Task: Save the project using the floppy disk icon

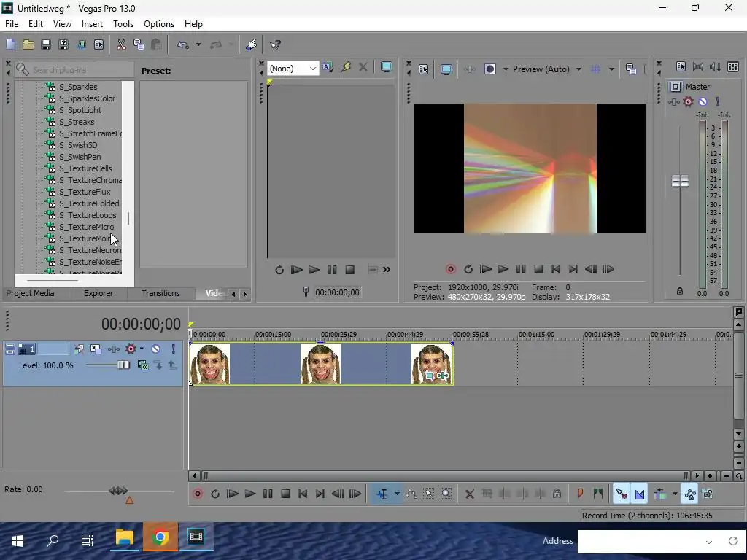Action: [x=46, y=44]
